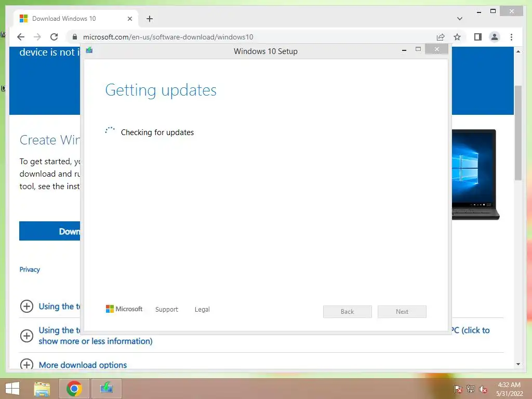Click the Back button in Setup

[348, 312]
